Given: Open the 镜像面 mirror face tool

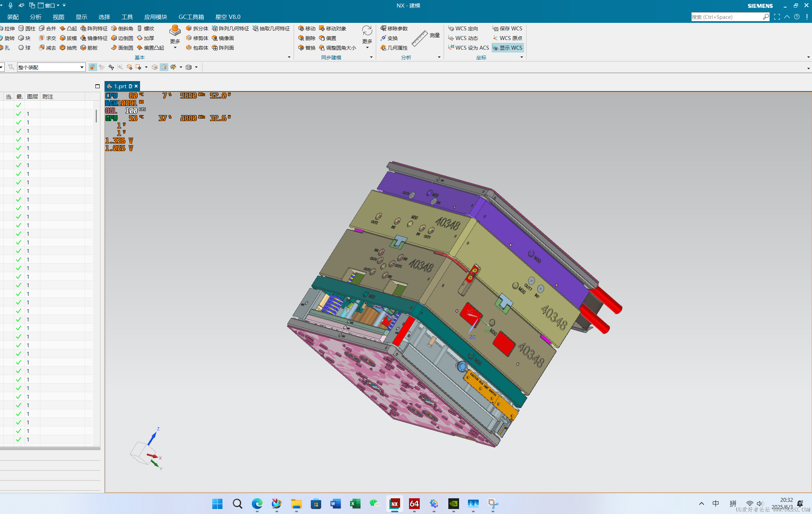Looking at the screenshot, I should [223, 38].
